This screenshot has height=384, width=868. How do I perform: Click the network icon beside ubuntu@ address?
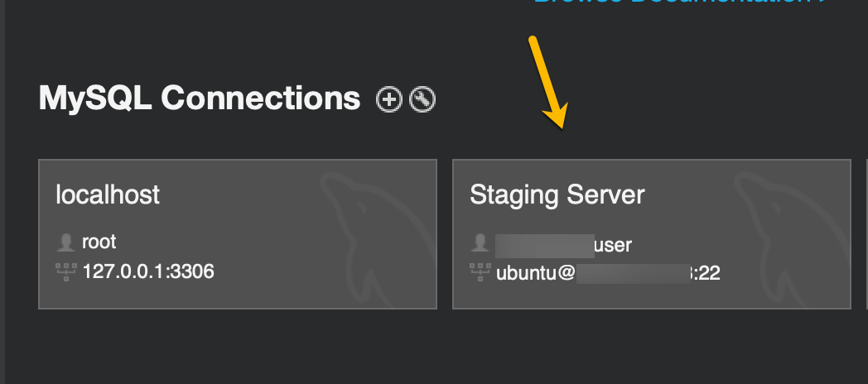(480, 272)
